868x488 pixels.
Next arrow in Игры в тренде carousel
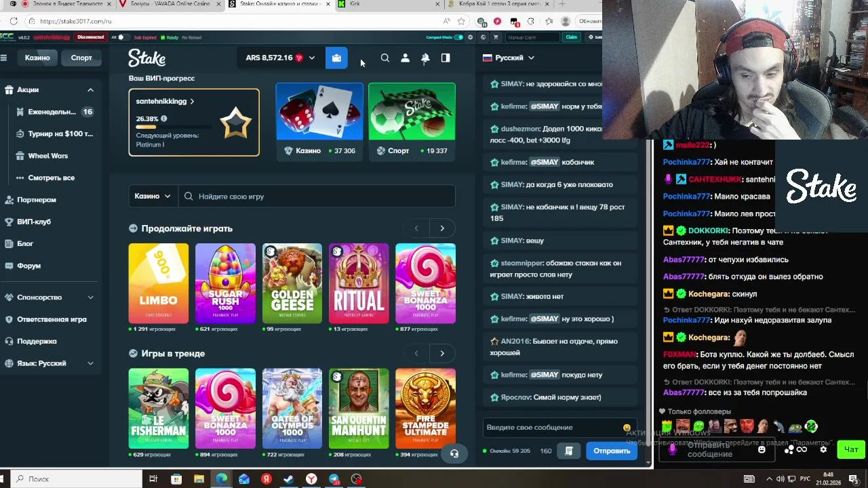coord(442,353)
